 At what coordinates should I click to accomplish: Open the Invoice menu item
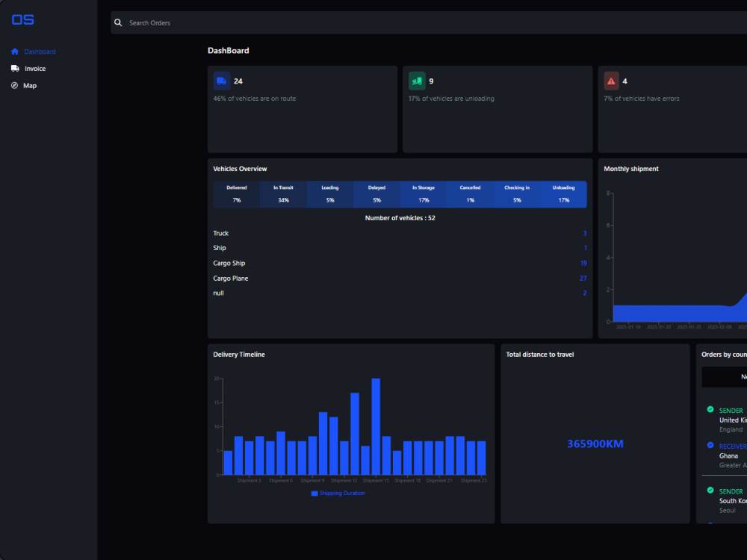[x=35, y=69]
